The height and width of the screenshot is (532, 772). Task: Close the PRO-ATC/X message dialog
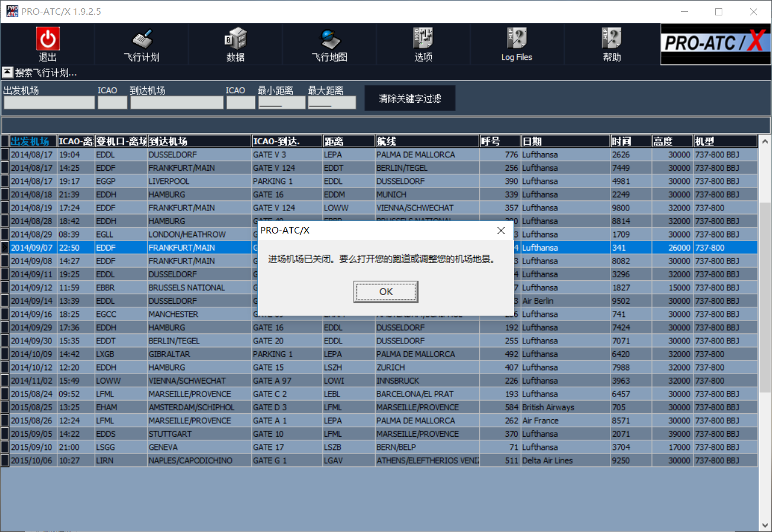pyautogui.click(x=501, y=231)
